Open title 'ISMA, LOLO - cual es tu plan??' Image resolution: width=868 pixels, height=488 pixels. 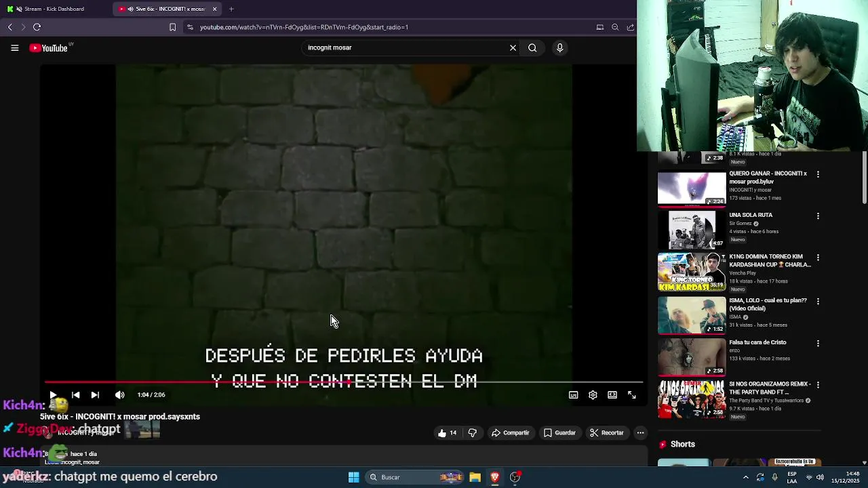coord(768,304)
